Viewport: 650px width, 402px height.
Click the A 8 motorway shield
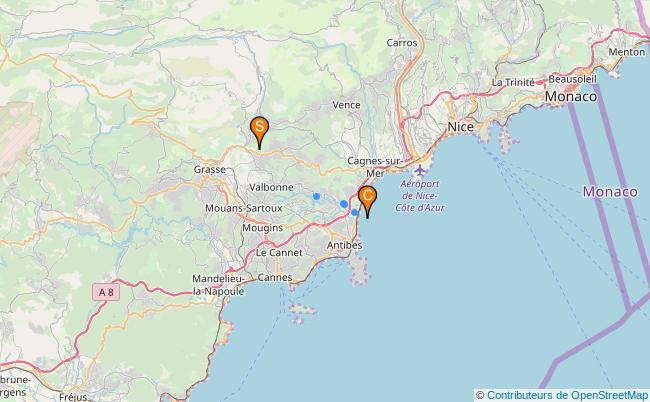click(106, 292)
